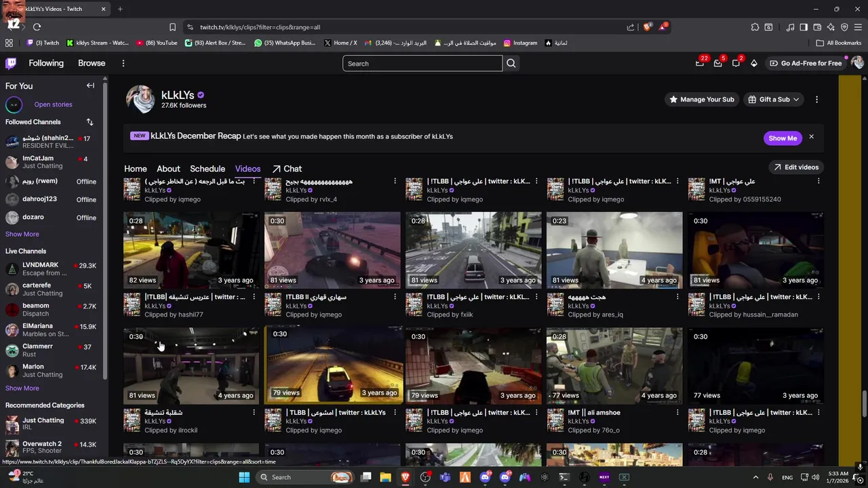Click the Twitch search input field
Image resolution: width=868 pixels, height=488 pixels.
click(422, 63)
